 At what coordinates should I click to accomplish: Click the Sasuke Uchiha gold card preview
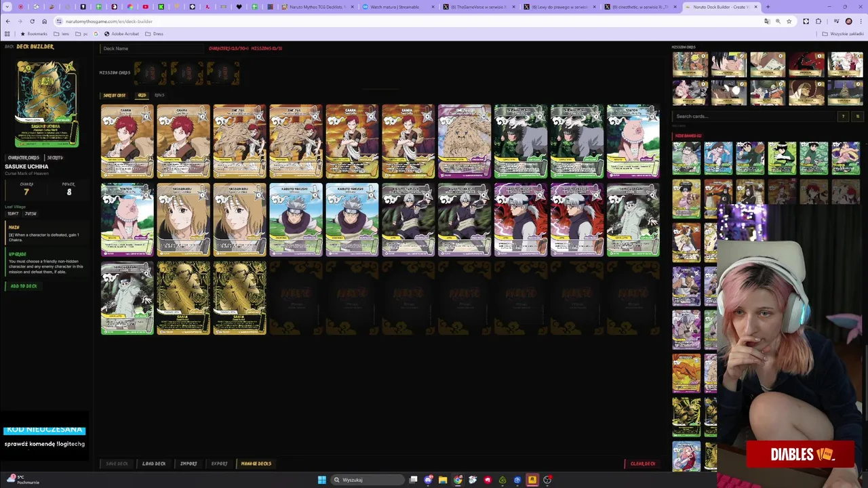47,104
